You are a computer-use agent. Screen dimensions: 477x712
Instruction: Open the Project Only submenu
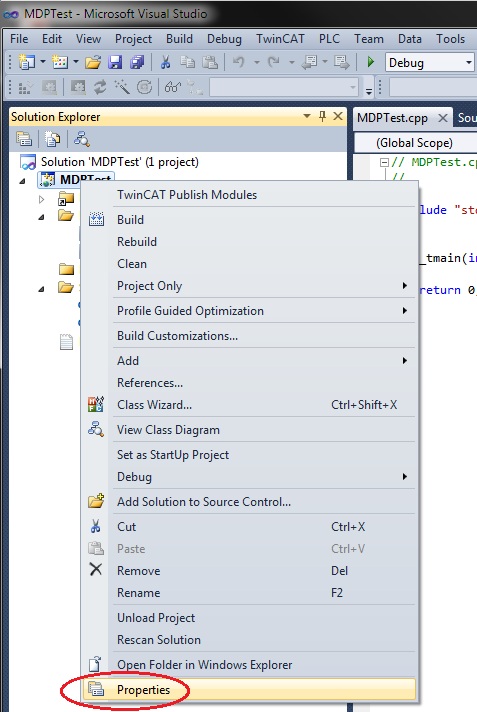pos(249,286)
